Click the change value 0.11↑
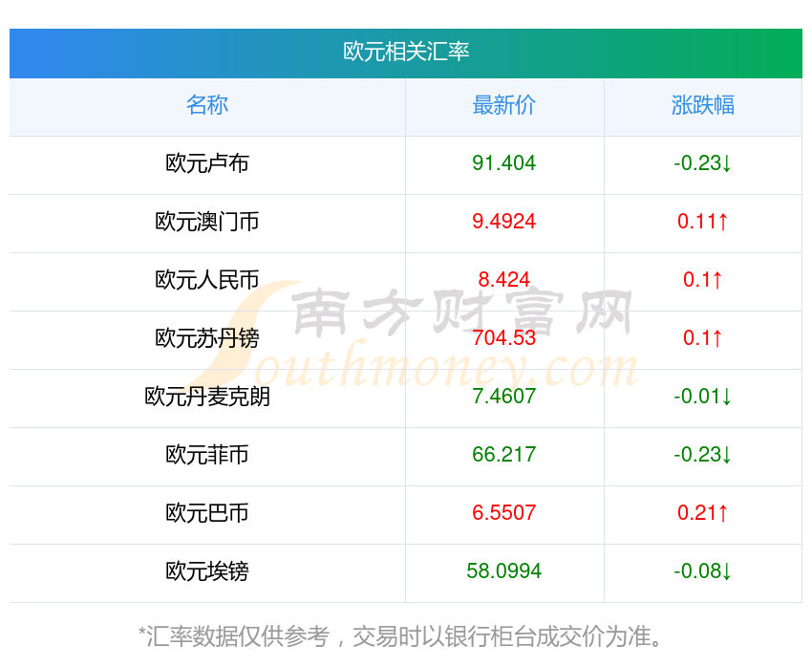 click(x=703, y=222)
